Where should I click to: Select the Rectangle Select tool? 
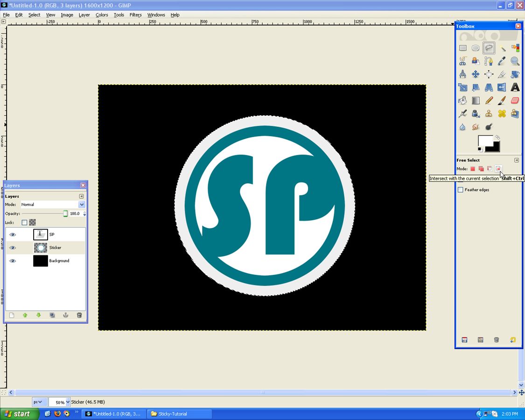click(463, 48)
